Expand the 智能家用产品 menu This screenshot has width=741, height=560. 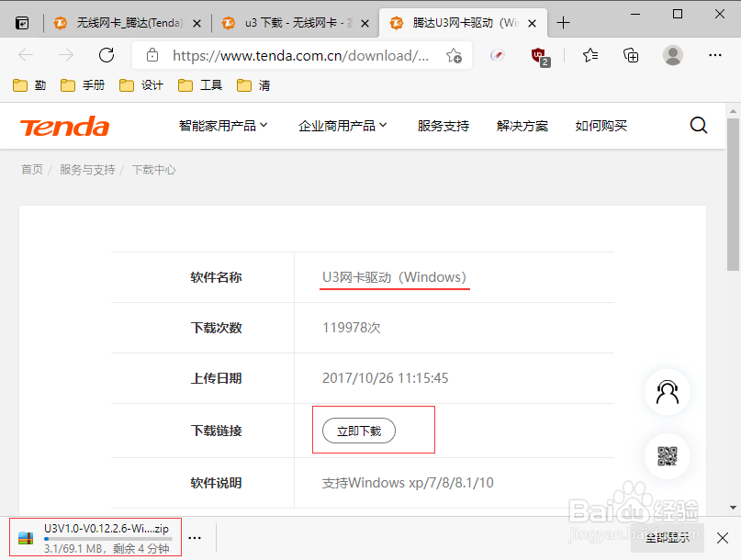(x=223, y=126)
